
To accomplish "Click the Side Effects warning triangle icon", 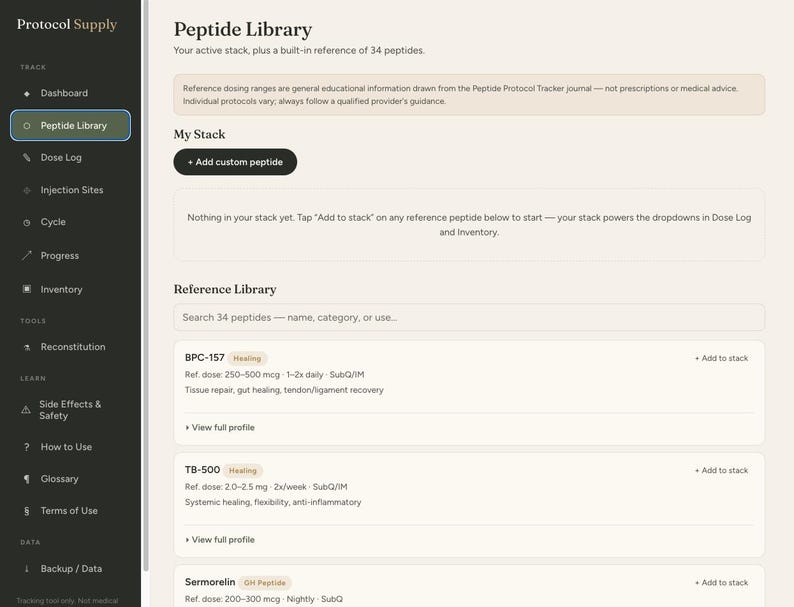I will (x=26, y=410).
